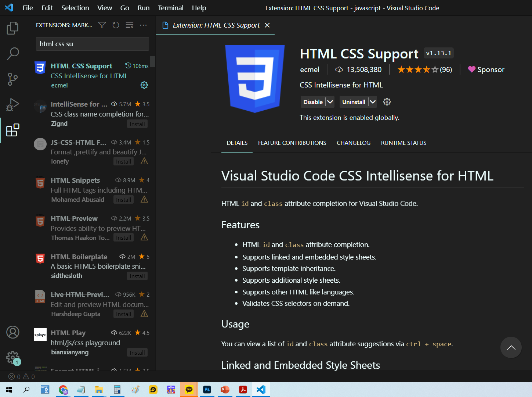Refresh the extensions list

[x=116, y=25]
